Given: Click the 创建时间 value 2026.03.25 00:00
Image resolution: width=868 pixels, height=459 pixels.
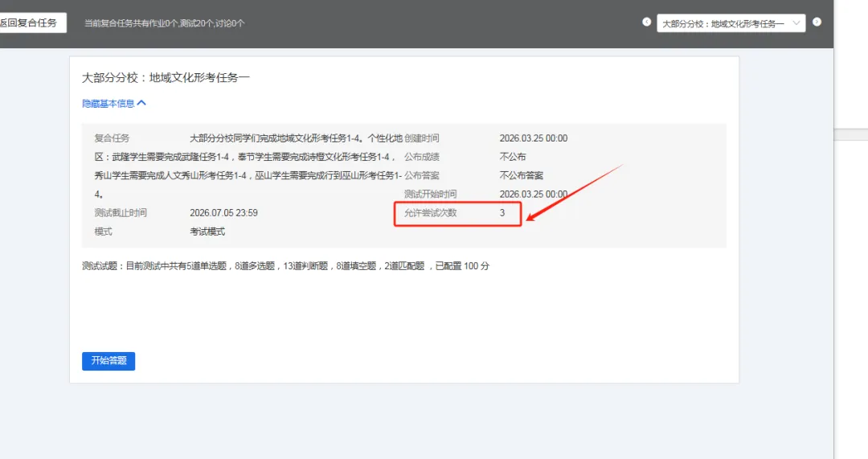Looking at the screenshot, I should point(533,138).
